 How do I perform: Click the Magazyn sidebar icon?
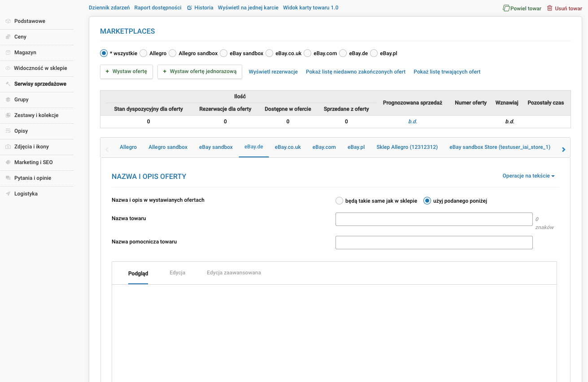point(8,52)
